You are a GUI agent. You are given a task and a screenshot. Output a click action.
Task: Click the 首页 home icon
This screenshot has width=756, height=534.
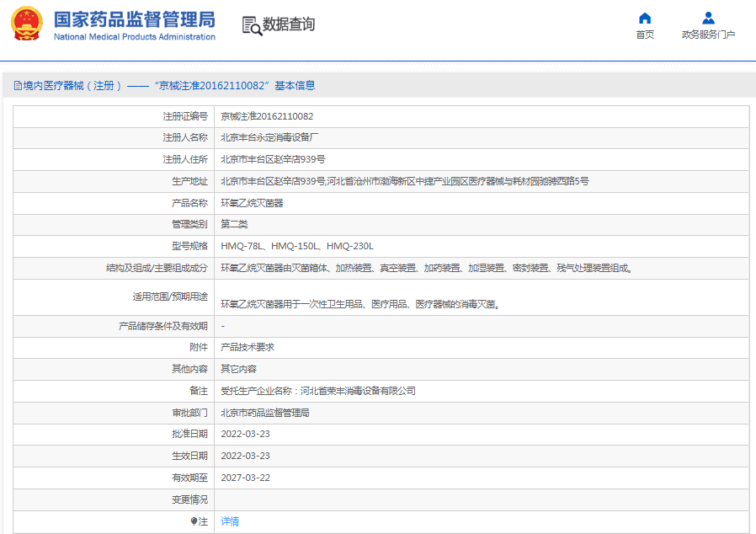pyautogui.click(x=645, y=19)
